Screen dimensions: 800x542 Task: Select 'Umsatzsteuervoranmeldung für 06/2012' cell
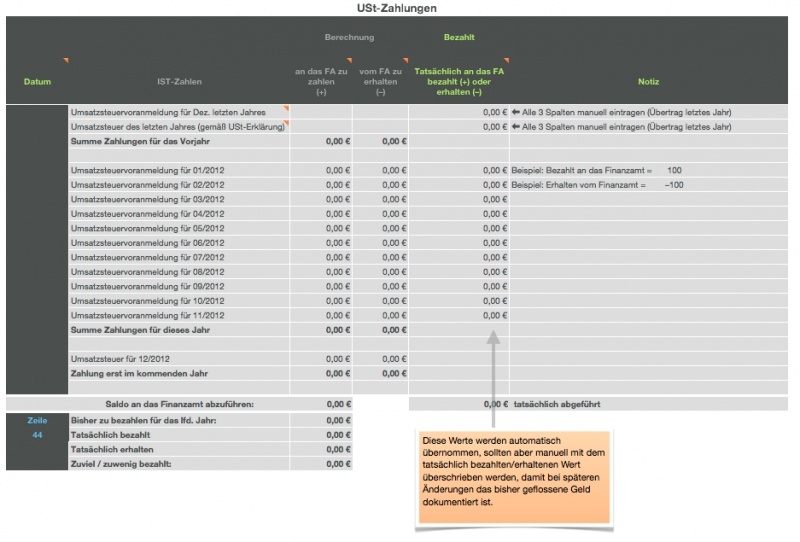[x=179, y=243]
